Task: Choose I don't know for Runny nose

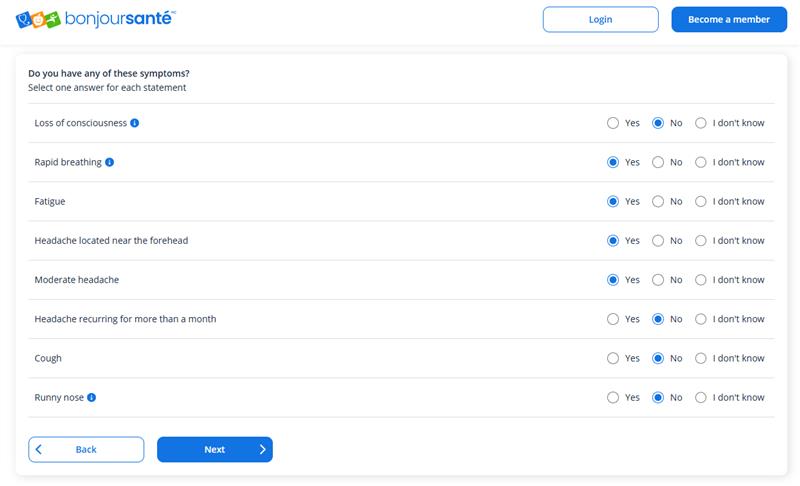Action: [701, 397]
